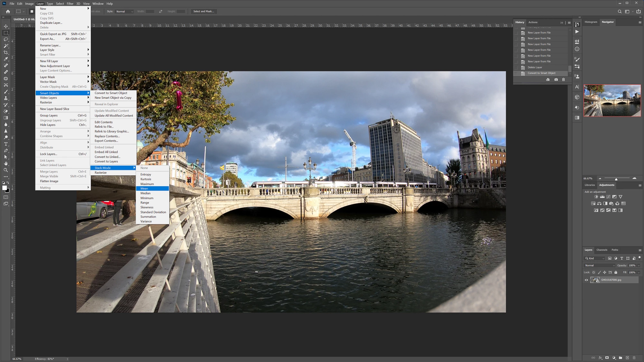The image size is (644, 362).
Task: Switch to the Channels tab
Action: tap(601, 250)
